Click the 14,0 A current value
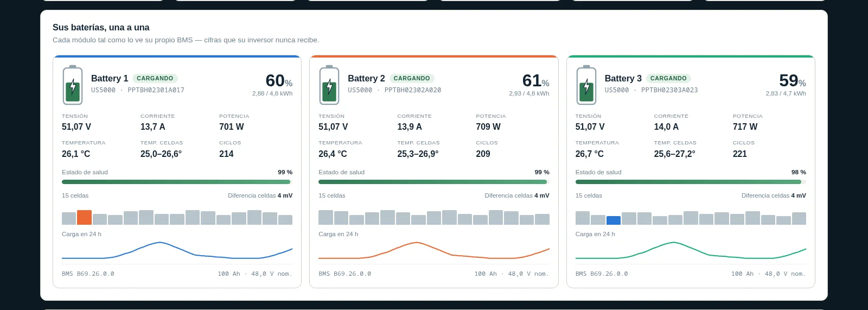 tap(666, 126)
